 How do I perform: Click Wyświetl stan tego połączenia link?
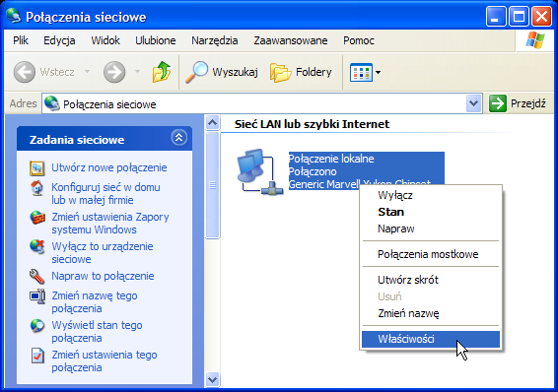click(97, 332)
